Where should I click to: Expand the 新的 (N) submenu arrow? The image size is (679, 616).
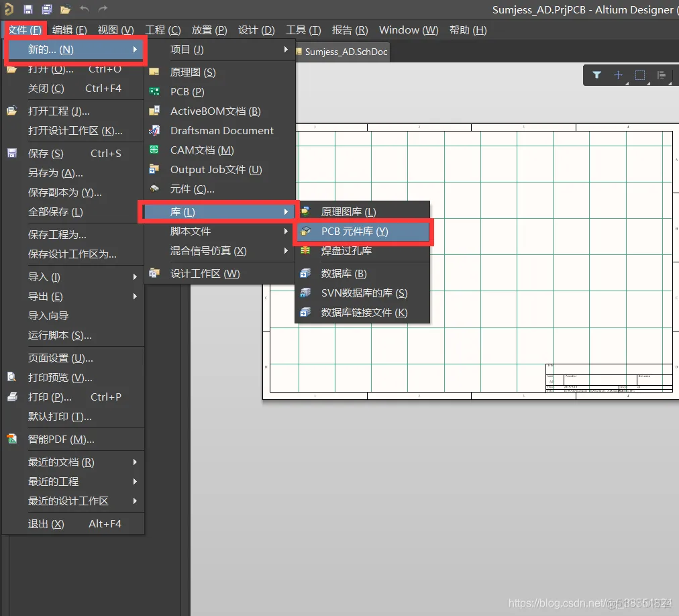pos(135,50)
